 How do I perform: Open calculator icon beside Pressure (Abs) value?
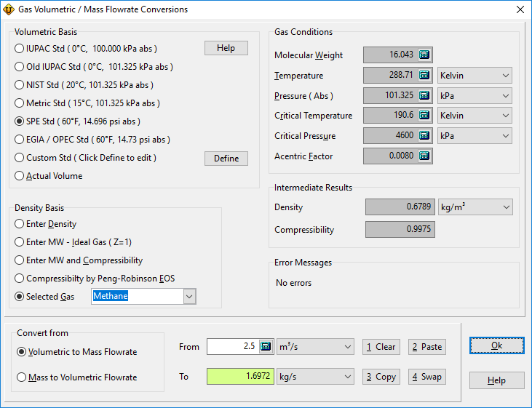424,95
